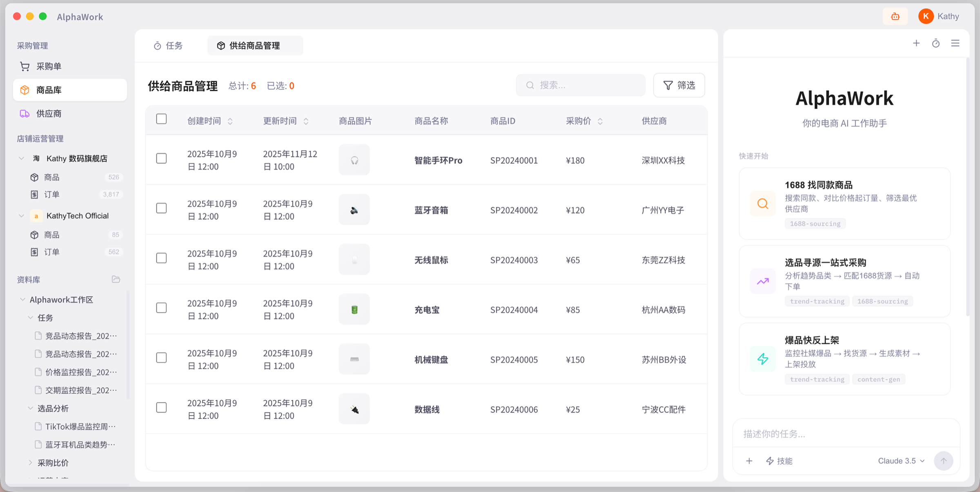Start the 爆品快反上架 quick task
This screenshot has height=492, width=980.
(x=844, y=359)
